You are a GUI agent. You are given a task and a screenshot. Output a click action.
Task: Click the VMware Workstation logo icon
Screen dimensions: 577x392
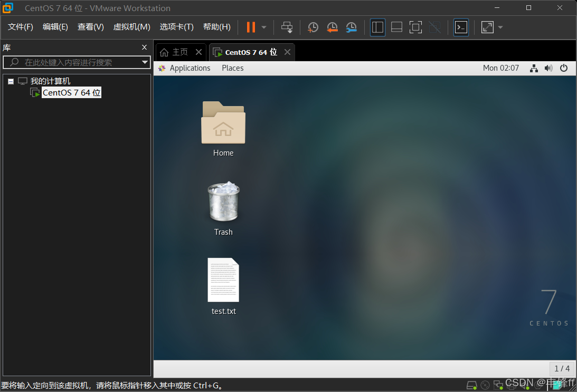point(8,8)
